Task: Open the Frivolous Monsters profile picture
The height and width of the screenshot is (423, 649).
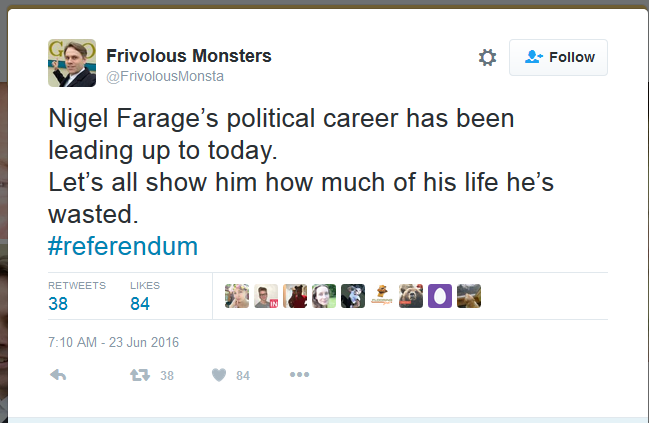Action: coord(72,63)
